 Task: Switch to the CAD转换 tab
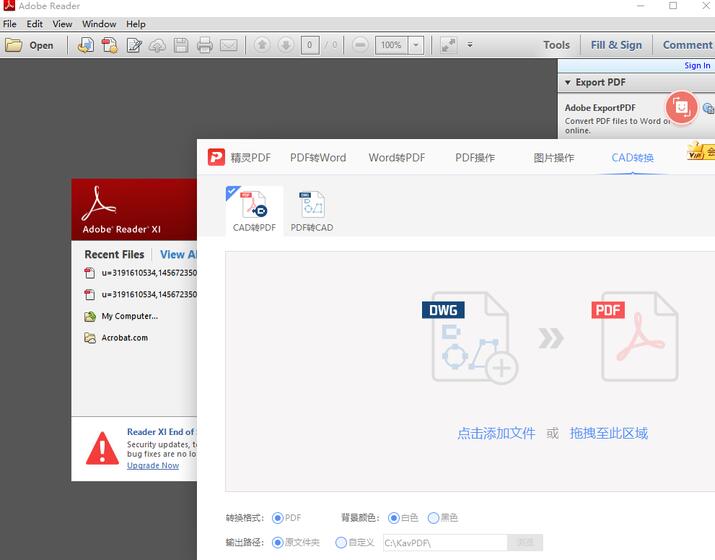point(632,158)
